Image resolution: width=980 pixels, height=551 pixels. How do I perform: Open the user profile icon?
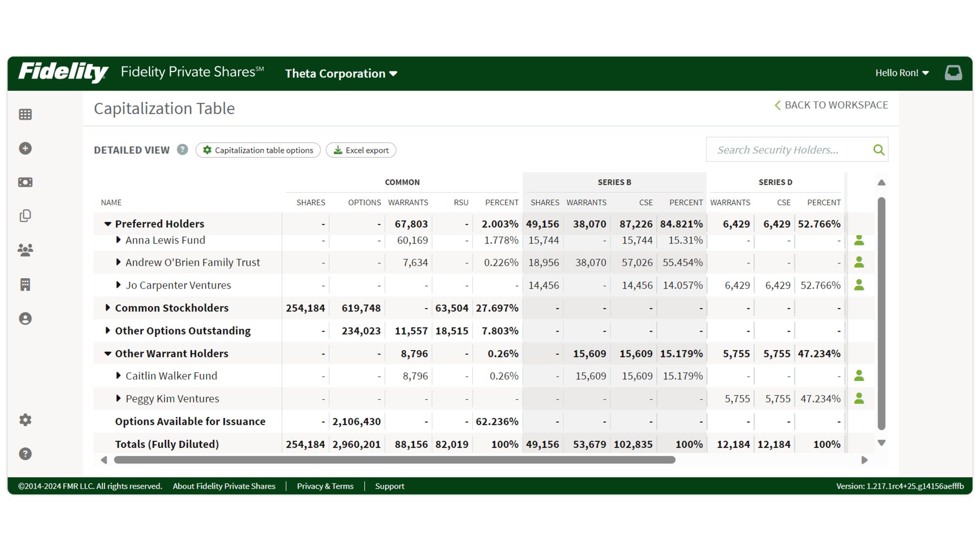pyautogui.click(x=25, y=318)
